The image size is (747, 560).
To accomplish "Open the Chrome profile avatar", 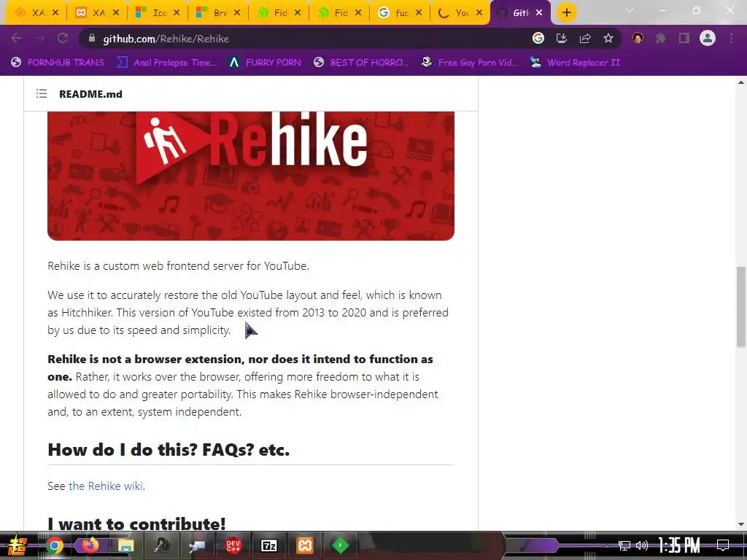I will tap(708, 38).
